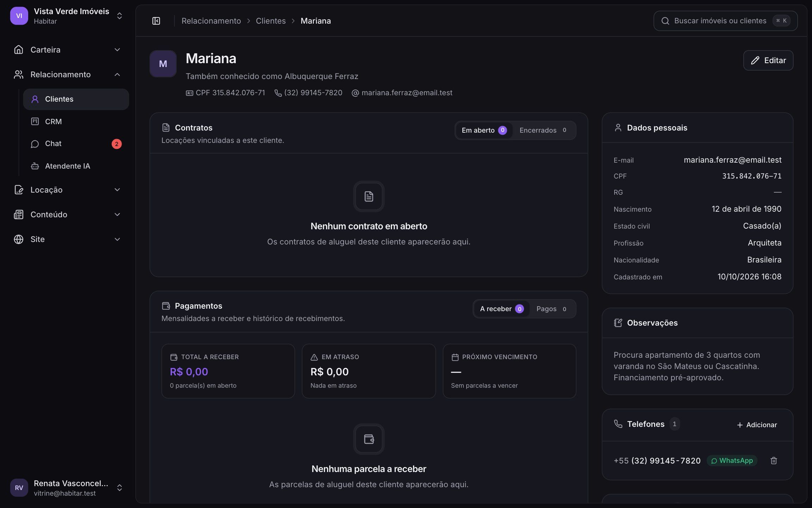812x508 pixels.
Task: Expand the Site menu section
Action: [x=67, y=239]
